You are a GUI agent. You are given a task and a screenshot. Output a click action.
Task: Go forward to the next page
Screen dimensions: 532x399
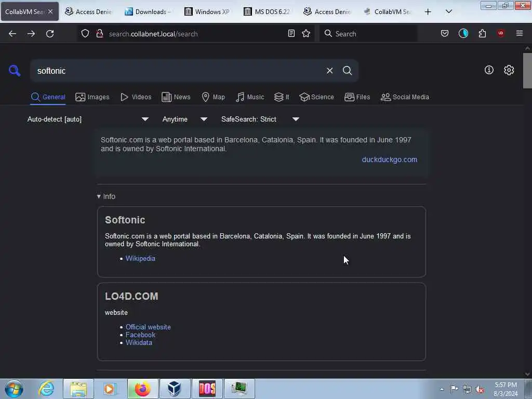tap(31, 34)
